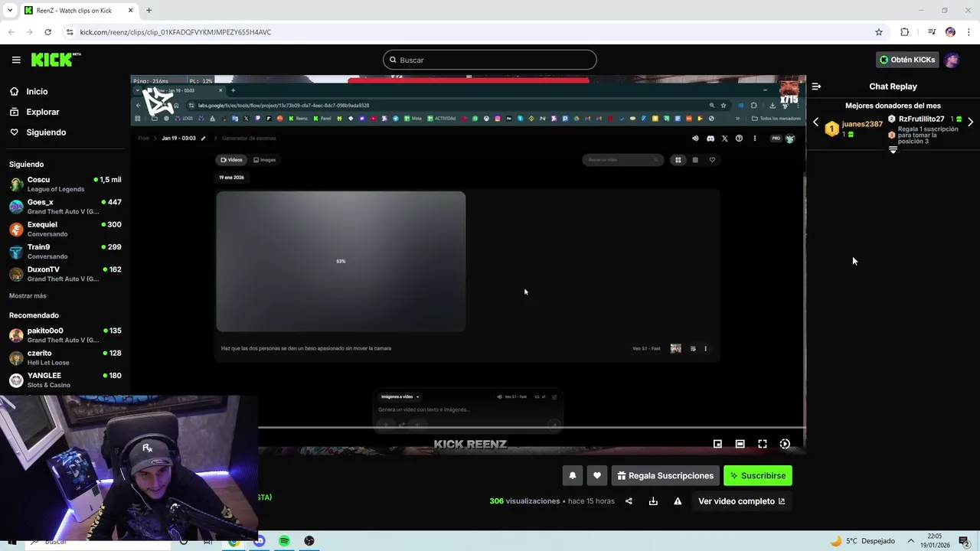Enter fullscreen video mode
The image size is (980, 551).
(x=763, y=444)
